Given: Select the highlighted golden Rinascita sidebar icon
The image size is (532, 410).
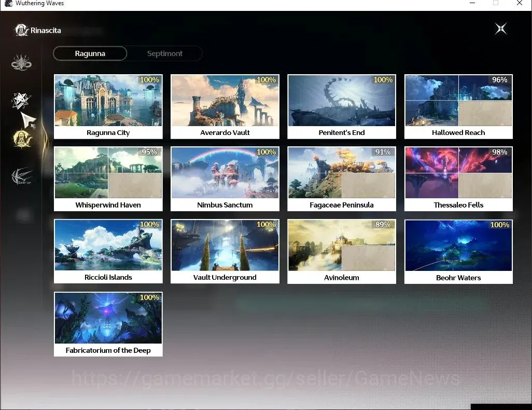Looking at the screenshot, I should point(22,139).
